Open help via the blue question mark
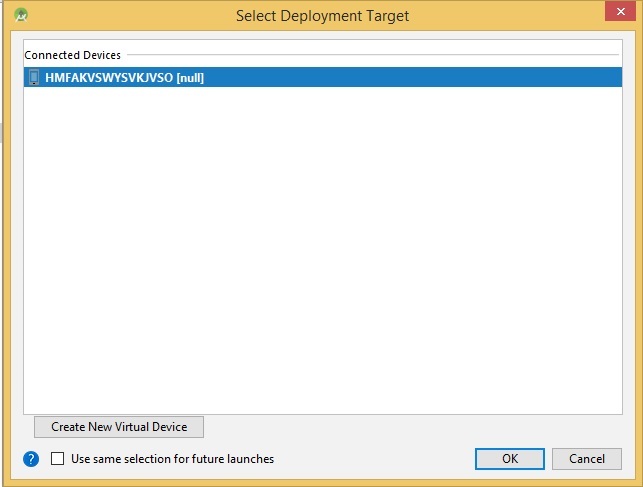Image resolution: width=643 pixels, height=487 pixels. 31,459
